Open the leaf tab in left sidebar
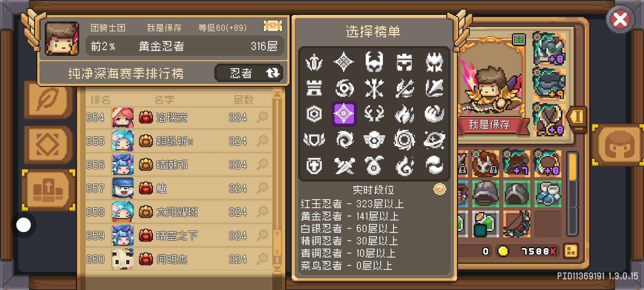This screenshot has height=290, width=644. [x=48, y=100]
